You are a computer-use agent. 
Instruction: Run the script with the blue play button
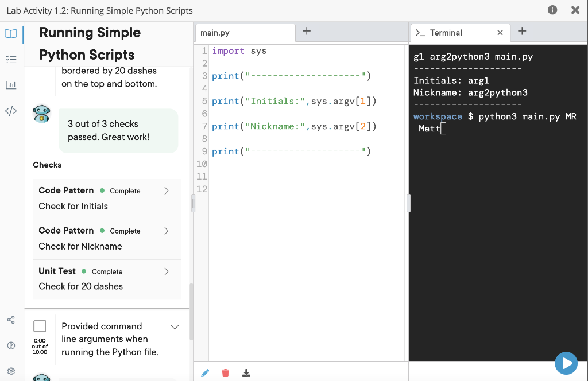tap(566, 363)
